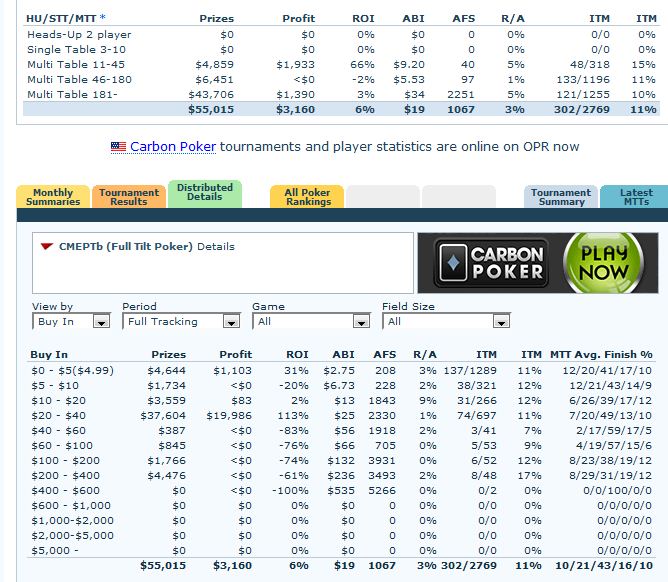
Task: Click the first blank grey tab
Action: point(383,197)
